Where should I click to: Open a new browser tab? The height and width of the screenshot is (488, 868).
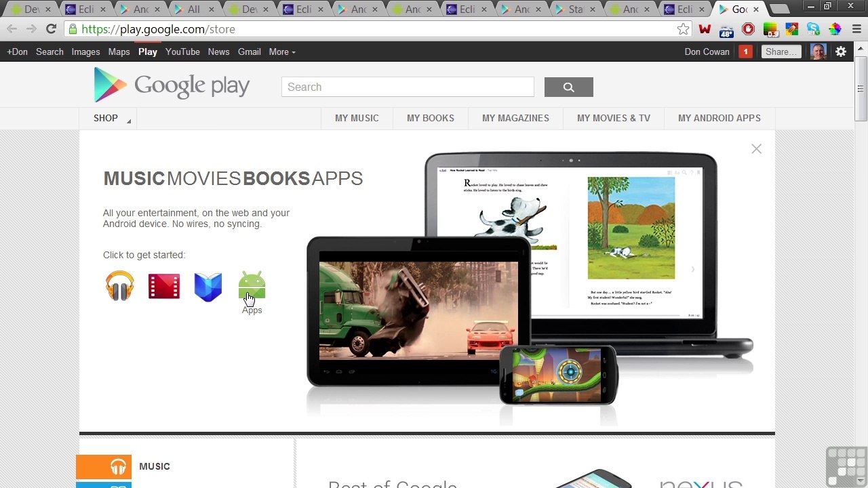click(780, 9)
